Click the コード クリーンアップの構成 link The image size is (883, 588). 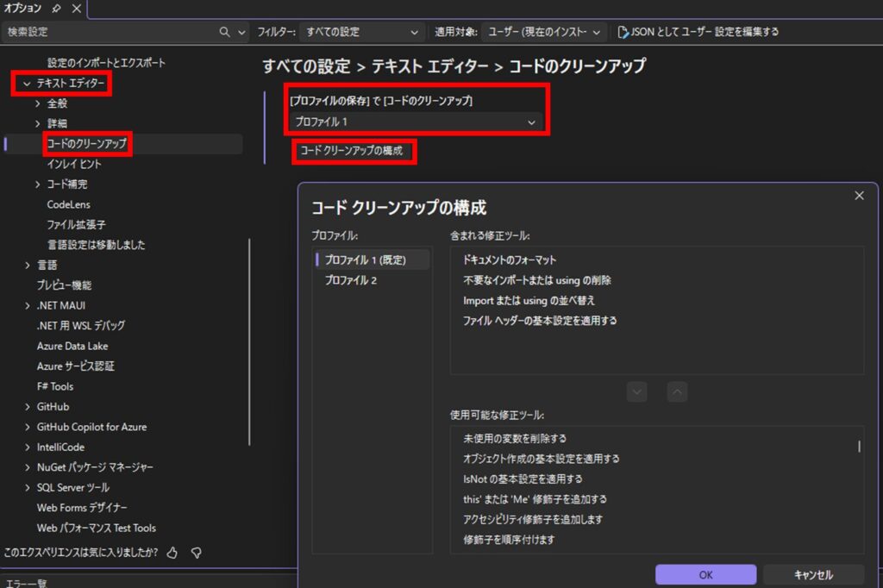pyautogui.click(x=352, y=151)
